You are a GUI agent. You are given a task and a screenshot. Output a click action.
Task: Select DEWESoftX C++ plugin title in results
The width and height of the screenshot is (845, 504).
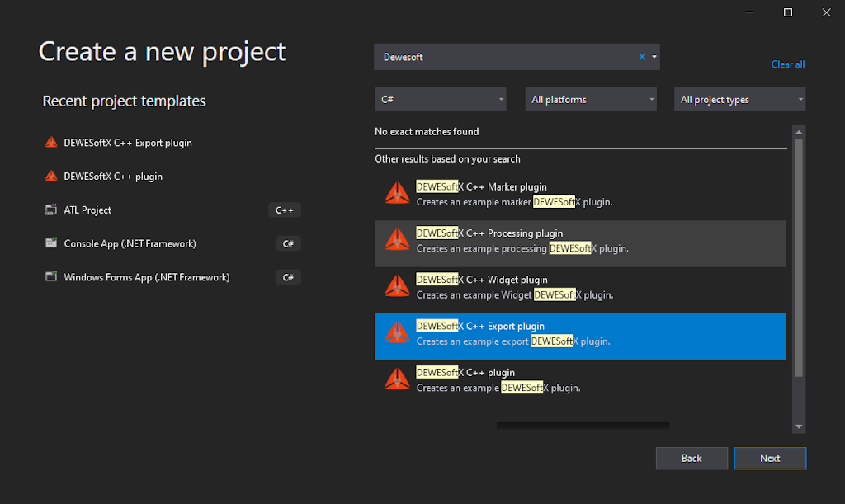(x=465, y=372)
